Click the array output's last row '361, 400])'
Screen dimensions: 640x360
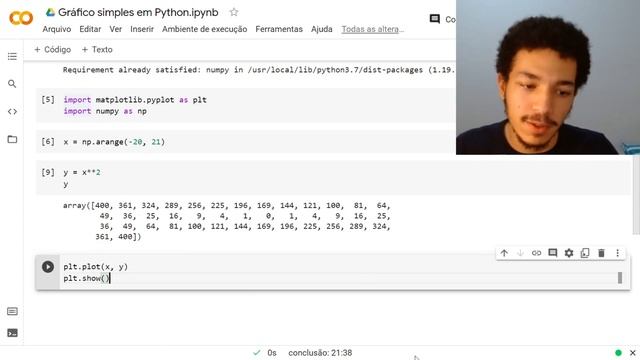click(118, 237)
